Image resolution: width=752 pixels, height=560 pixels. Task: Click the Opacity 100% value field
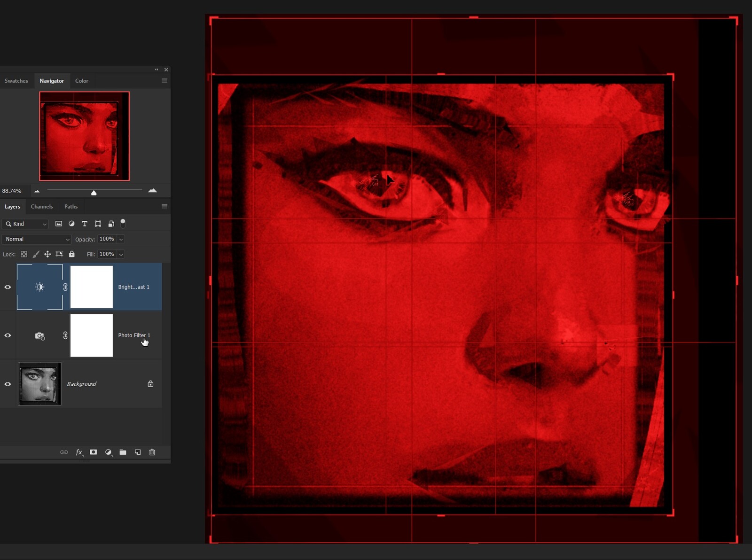pyautogui.click(x=107, y=239)
